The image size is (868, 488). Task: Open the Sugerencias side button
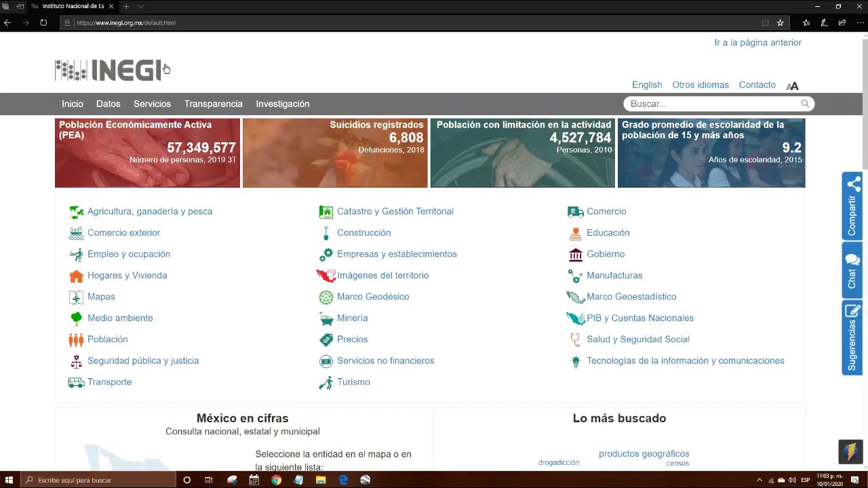[852, 338]
